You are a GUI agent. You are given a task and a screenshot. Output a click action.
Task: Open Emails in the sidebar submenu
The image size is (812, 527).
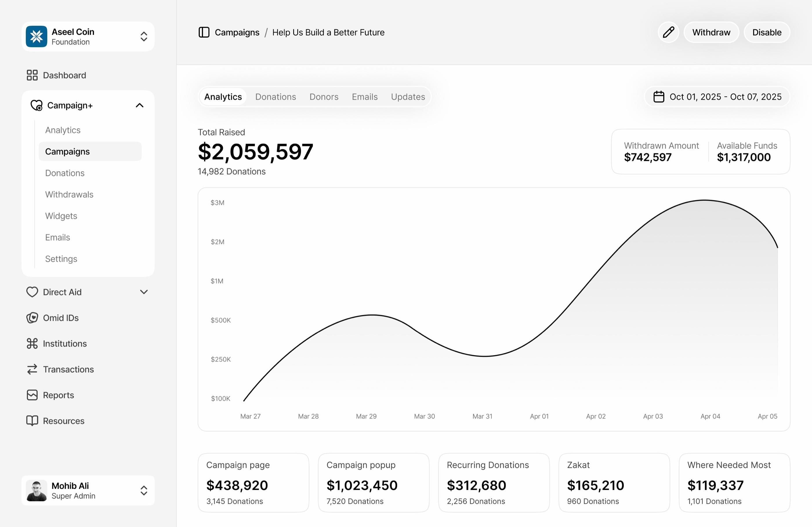(58, 237)
